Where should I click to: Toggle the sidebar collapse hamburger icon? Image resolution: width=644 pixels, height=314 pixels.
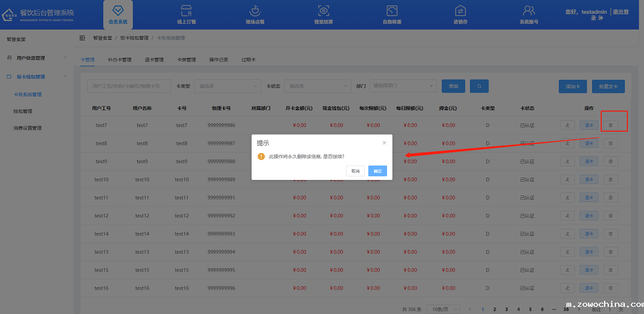(x=82, y=38)
